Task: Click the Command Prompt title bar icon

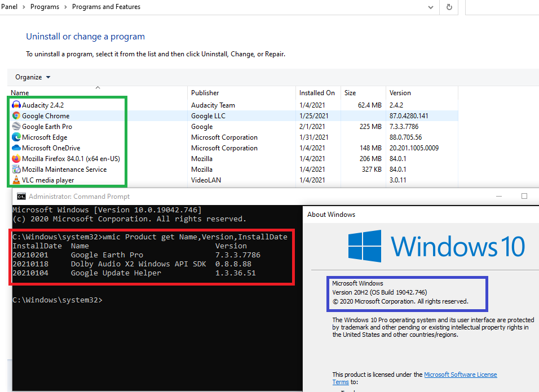Action: pos(21,197)
